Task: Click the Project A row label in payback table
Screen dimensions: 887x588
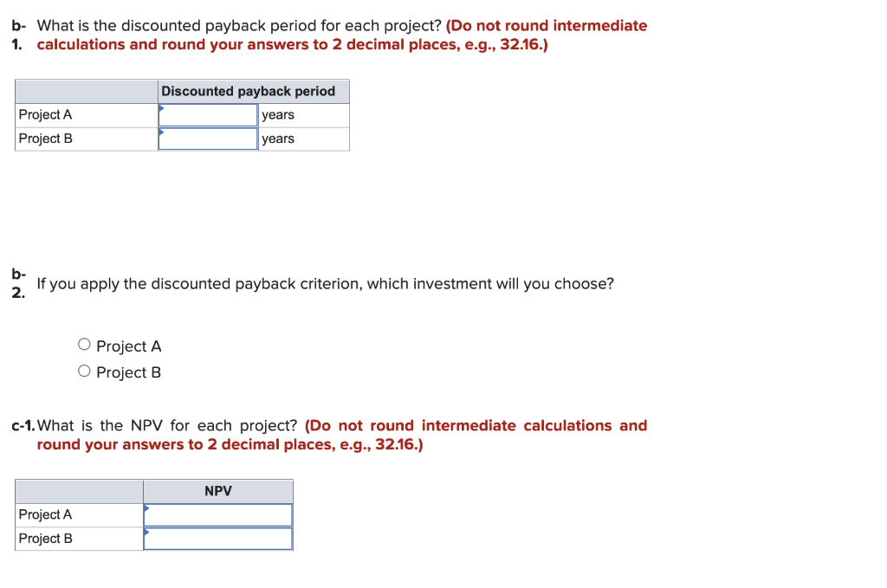Action: pos(46,114)
